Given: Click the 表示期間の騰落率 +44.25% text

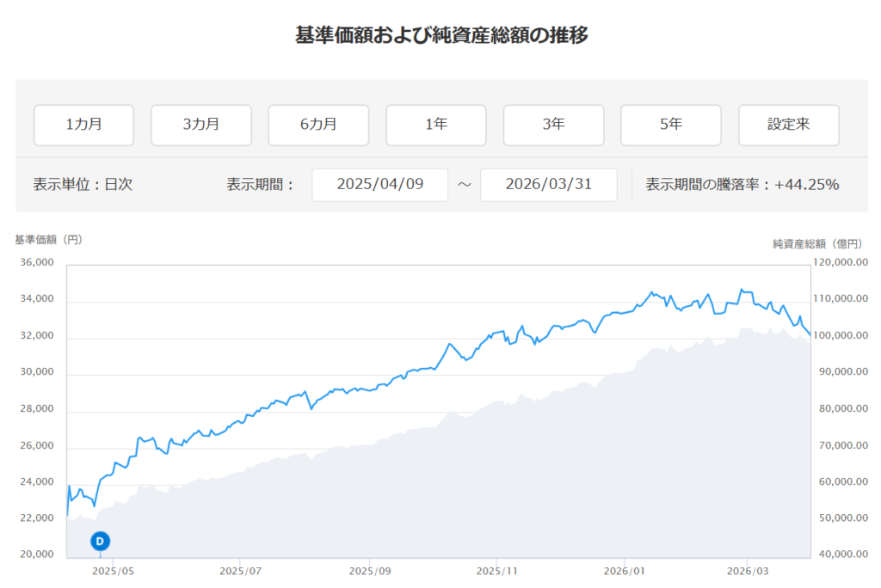Looking at the screenshot, I should point(742,185).
